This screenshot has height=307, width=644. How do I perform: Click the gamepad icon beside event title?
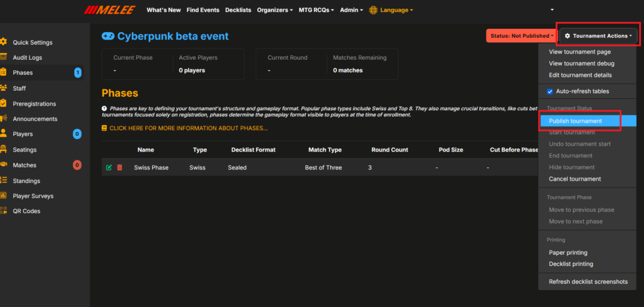point(108,36)
